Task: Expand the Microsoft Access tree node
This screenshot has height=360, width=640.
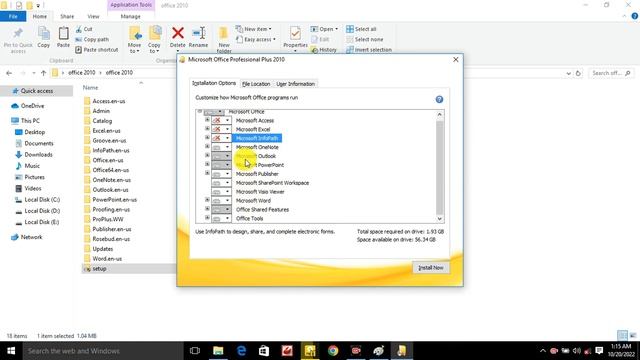Action: click(207, 120)
